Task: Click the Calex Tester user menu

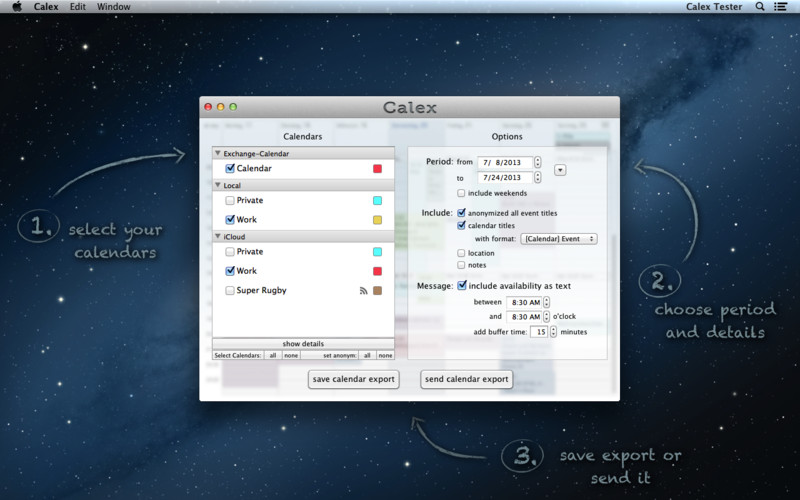Action: (x=714, y=7)
